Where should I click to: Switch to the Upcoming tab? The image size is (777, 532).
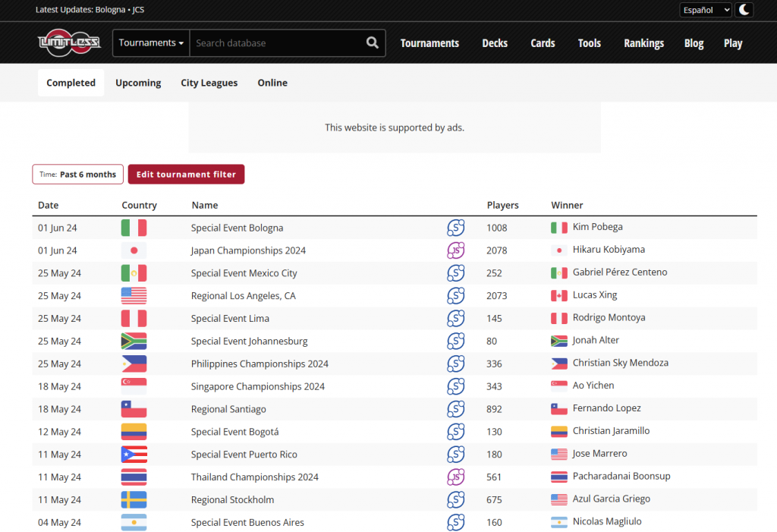(138, 83)
